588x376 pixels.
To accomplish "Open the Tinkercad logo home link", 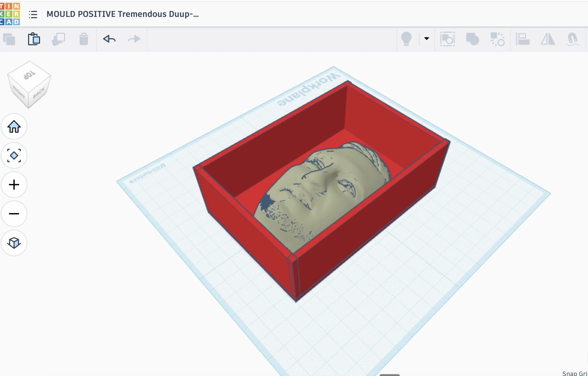I will click(x=10, y=14).
